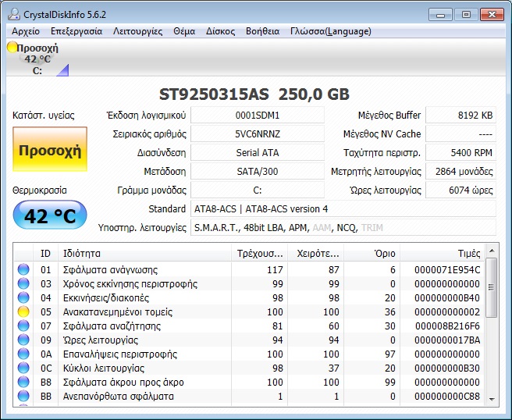Screen dimensions: 512x420
Task: Select the Σφάλματα άκρου προς άκρο row
Action: click(250, 382)
